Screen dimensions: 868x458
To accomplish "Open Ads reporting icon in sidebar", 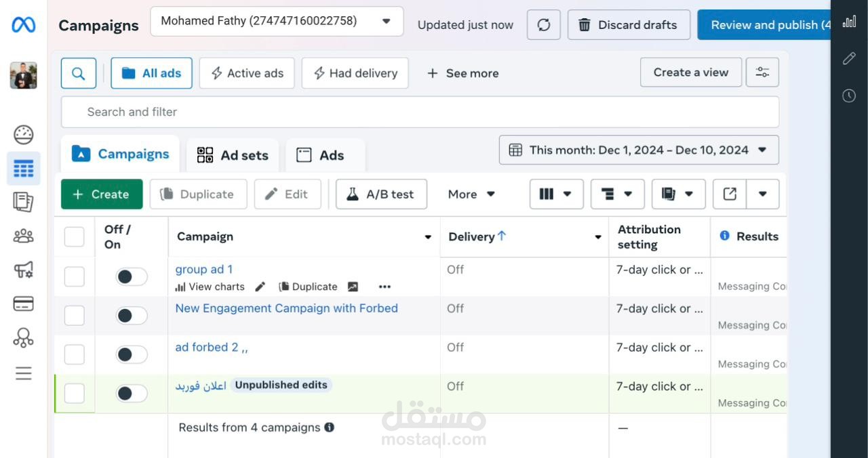I will (x=24, y=202).
